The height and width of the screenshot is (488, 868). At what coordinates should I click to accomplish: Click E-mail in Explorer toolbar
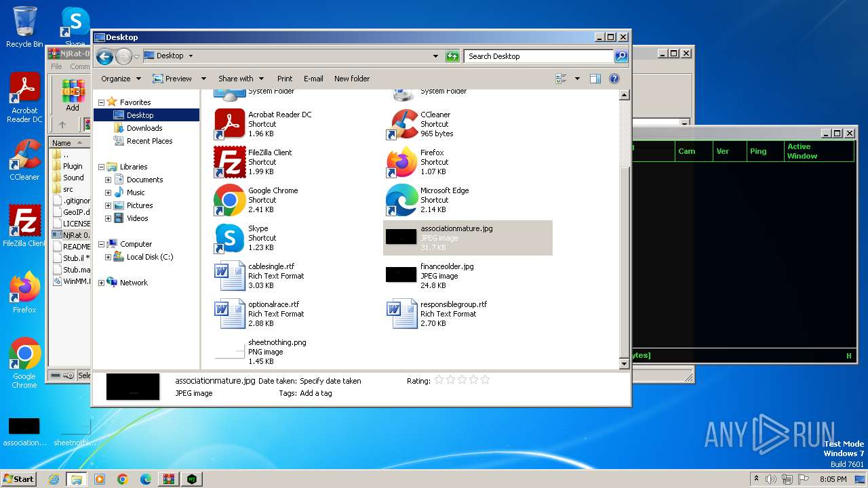point(313,79)
